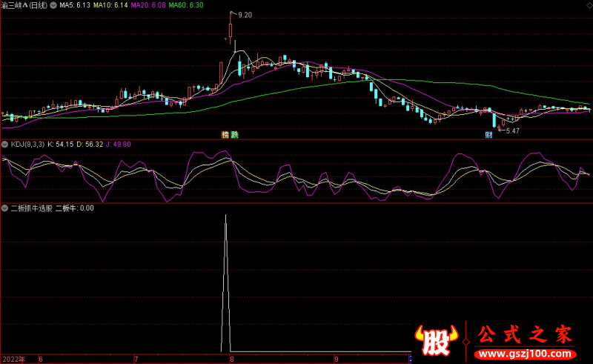Click the 2022年 label on time axis
Viewport: 593px width, 364px height.
[x=13, y=359]
